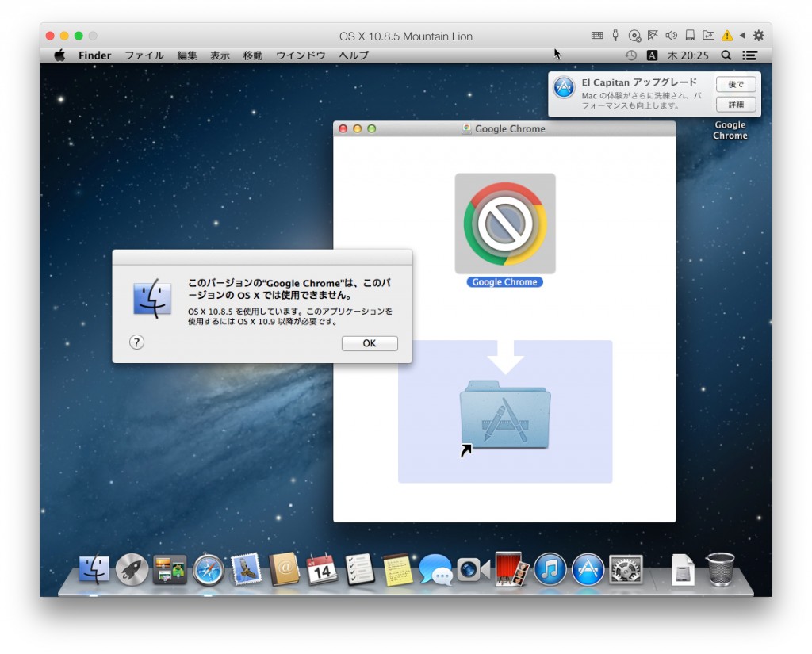Click the 詳細 button in upgrade notification
The width and height of the screenshot is (812, 654).
(735, 105)
